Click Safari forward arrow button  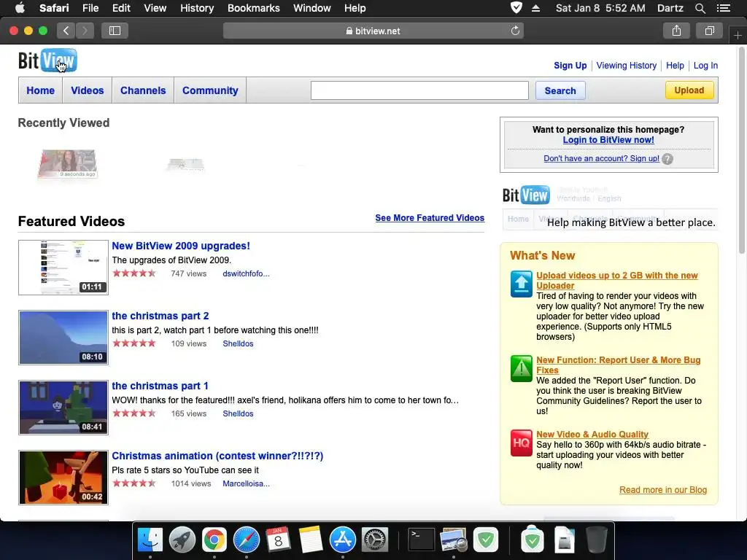tap(85, 31)
